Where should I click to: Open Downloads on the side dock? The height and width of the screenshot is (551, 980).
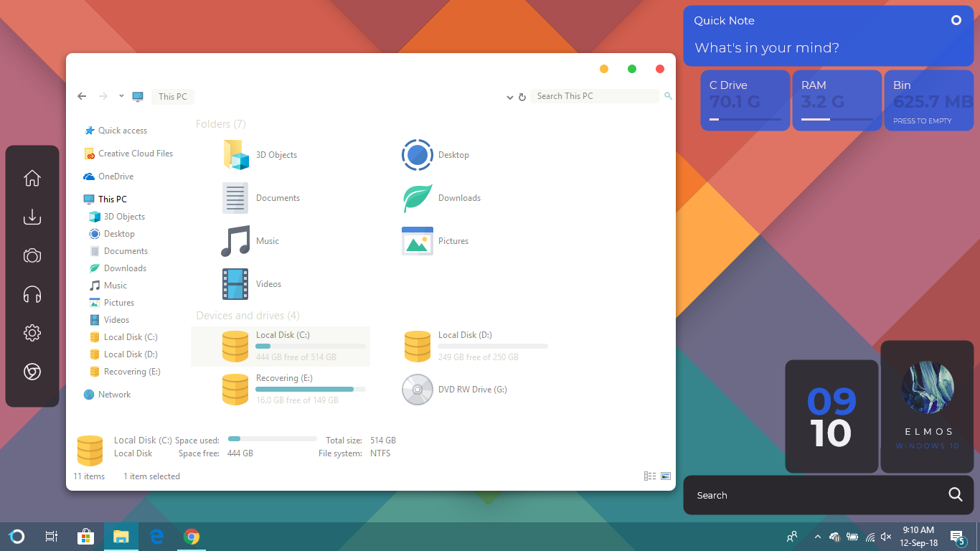click(32, 217)
